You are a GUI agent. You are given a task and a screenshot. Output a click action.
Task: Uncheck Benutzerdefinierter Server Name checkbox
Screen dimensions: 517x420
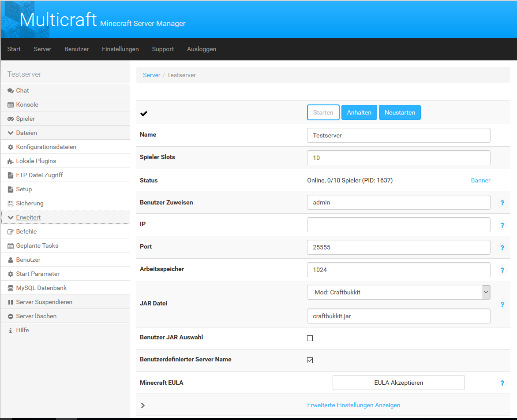310,361
